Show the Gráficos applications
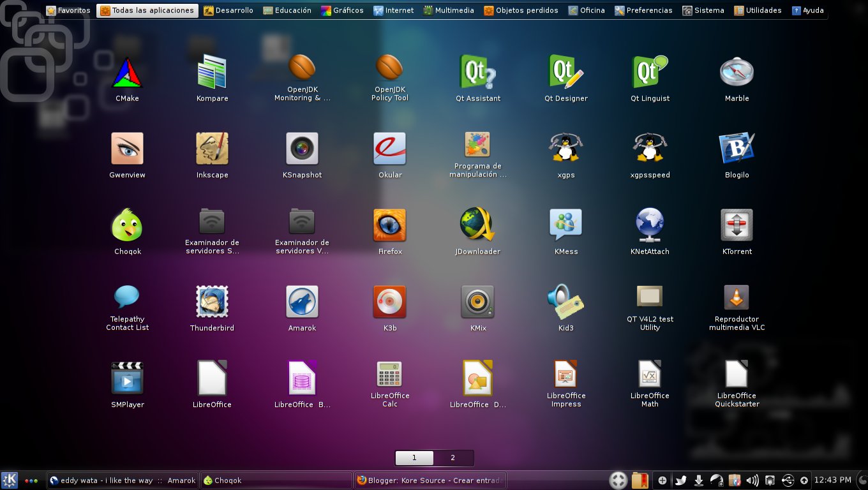The image size is (868, 490). click(x=342, y=10)
